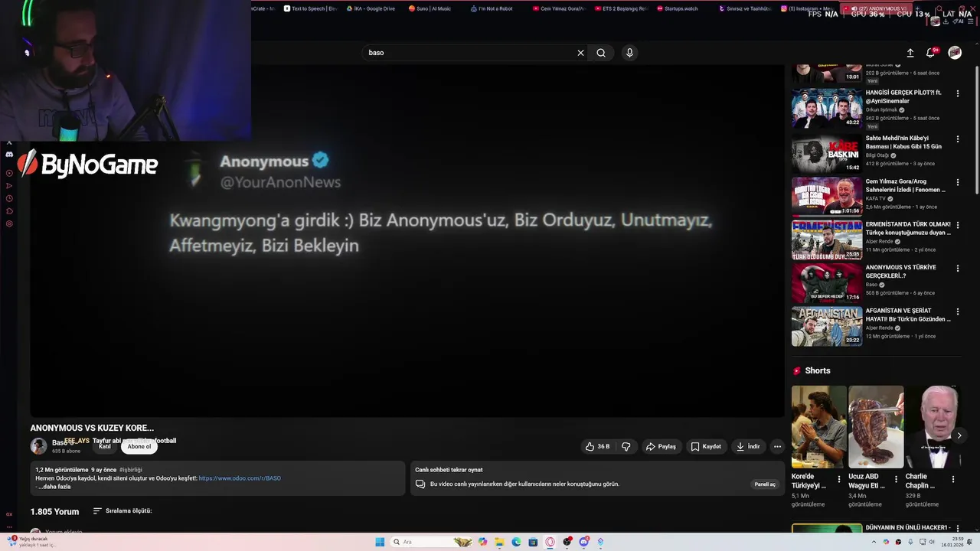The height and width of the screenshot is (551, 980).
Task: Open Copilot icon on taskbar
Action: (482, 542)
